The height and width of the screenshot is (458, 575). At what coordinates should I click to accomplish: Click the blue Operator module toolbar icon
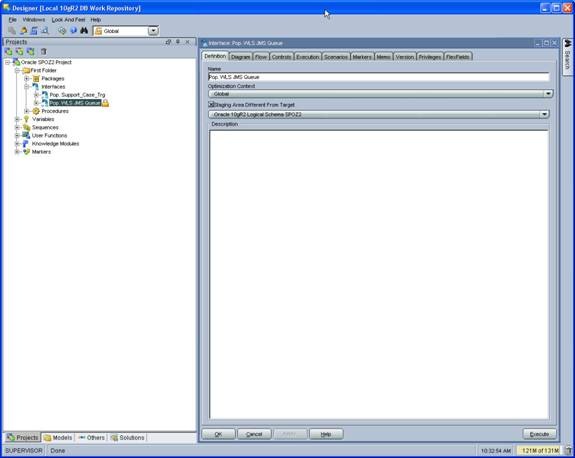click(34, 31)
